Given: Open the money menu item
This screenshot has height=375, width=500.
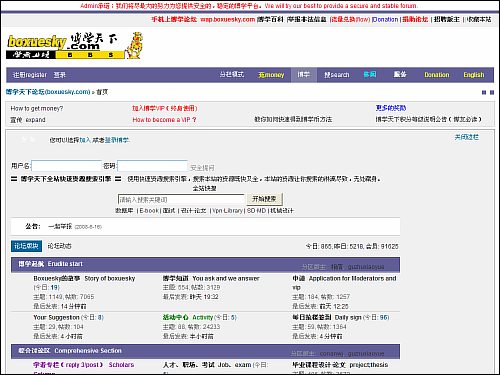Looking at the screenshot, I should point(271,75).
